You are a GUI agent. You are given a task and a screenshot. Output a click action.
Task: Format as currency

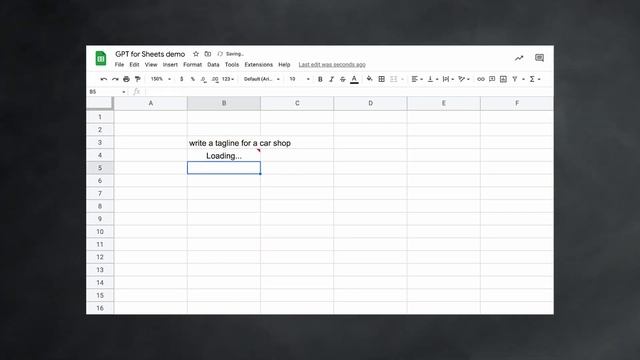tap(181, 79)
